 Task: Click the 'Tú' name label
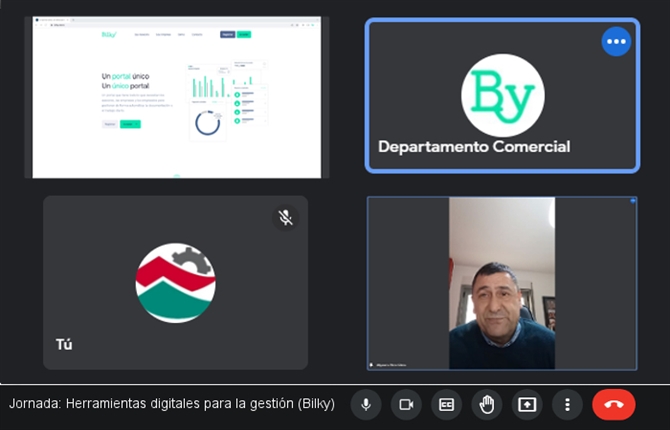coord(64,345)
